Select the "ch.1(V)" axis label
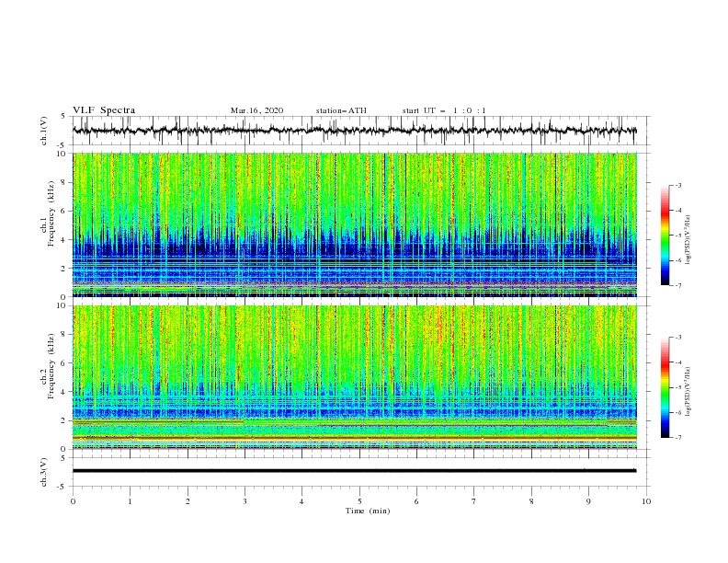The image size is (728, 563). pyautogui.click(x=44, y=131)
